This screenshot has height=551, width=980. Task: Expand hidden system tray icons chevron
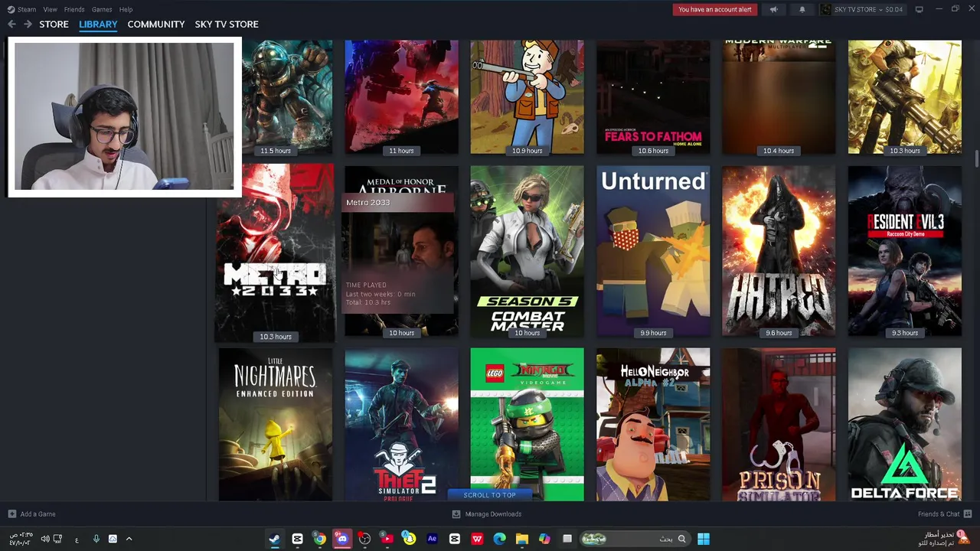(x=129, y=539)
